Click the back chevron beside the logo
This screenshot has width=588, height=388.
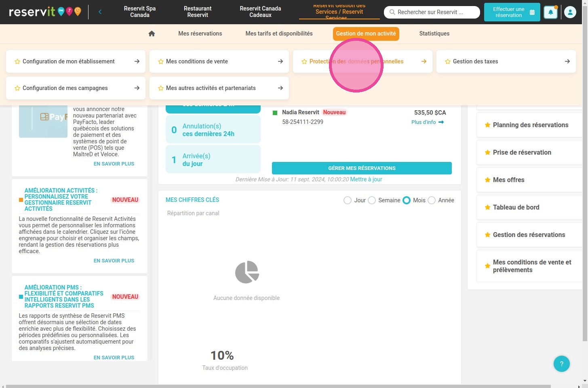[x=100, y=12]
